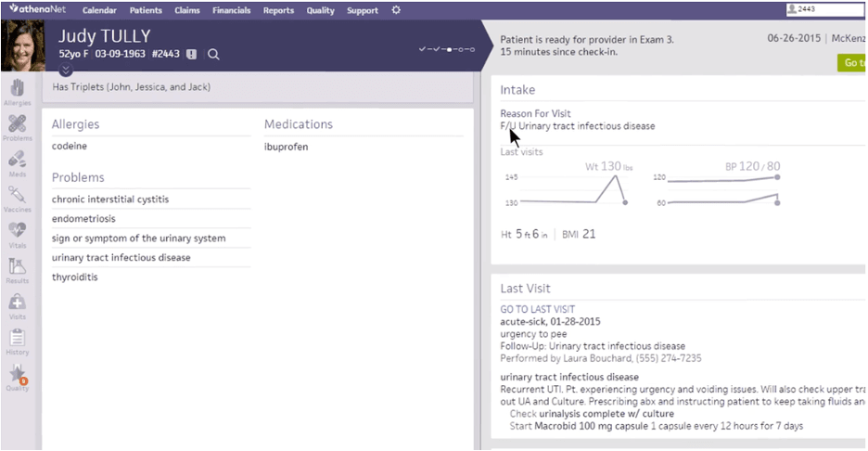Image resolution: width=868 pixels, height=451 pixels.
Task: Open the Problems bandage icon
Action: 17,124
